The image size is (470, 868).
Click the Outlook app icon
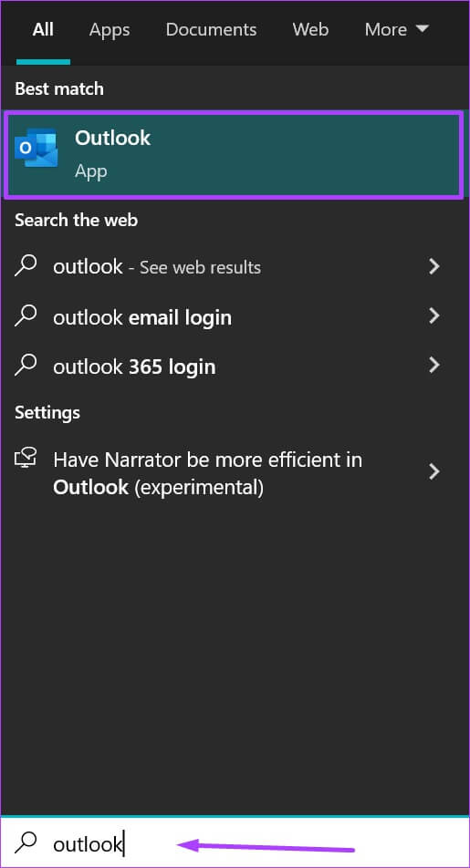(x=36, y=148)
